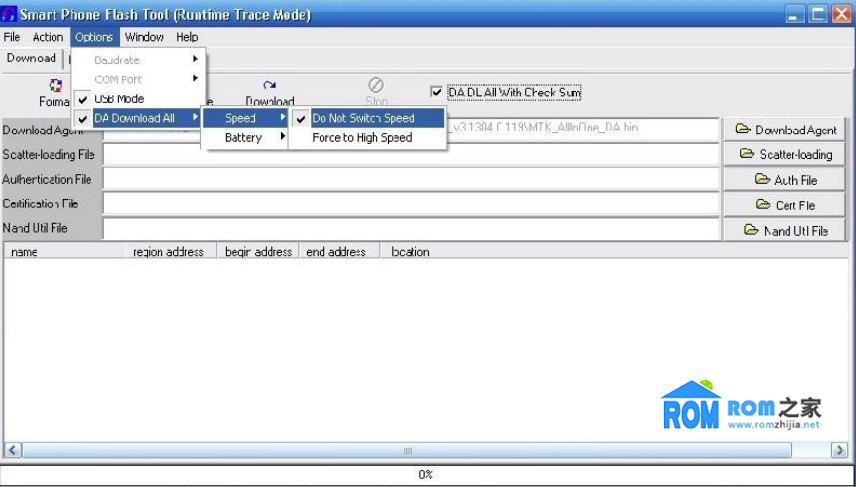
Task: Switch to the Download tab
Action: 32,58
